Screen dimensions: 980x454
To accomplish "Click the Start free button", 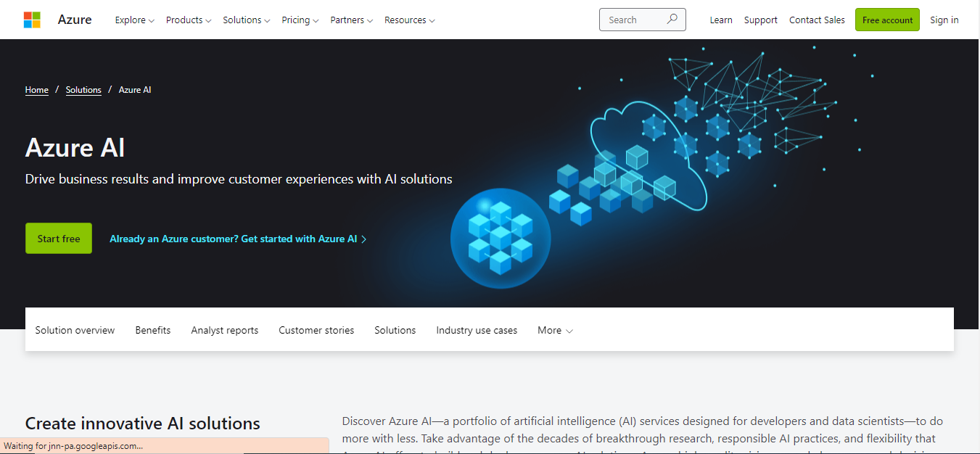I will tap(59, 239).
